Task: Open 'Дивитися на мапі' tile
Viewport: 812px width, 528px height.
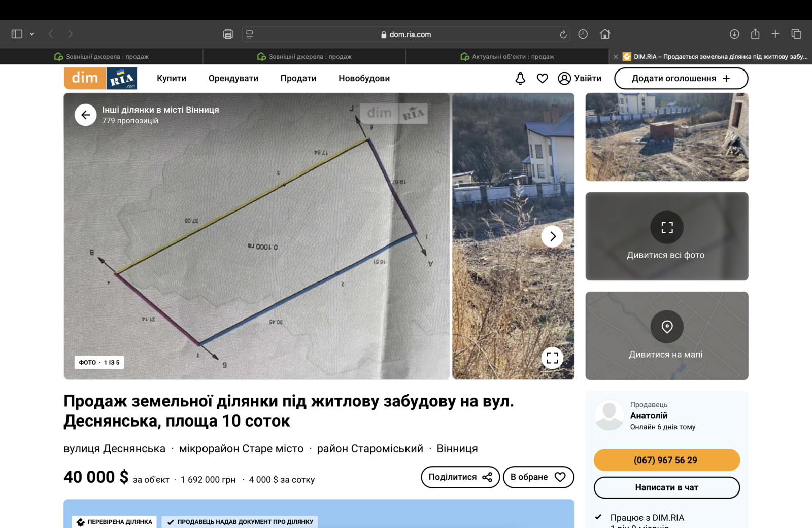Action: point(666,336)
